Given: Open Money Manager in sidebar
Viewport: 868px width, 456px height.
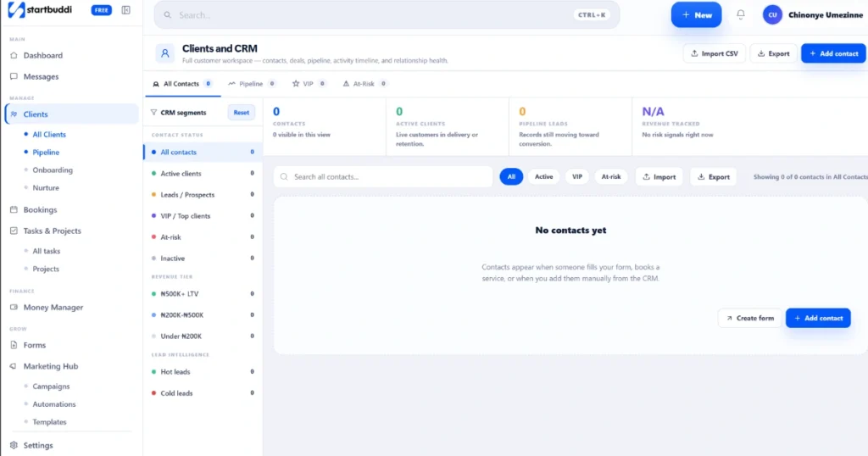Looking at the screenshot, I should pos(53,308).
